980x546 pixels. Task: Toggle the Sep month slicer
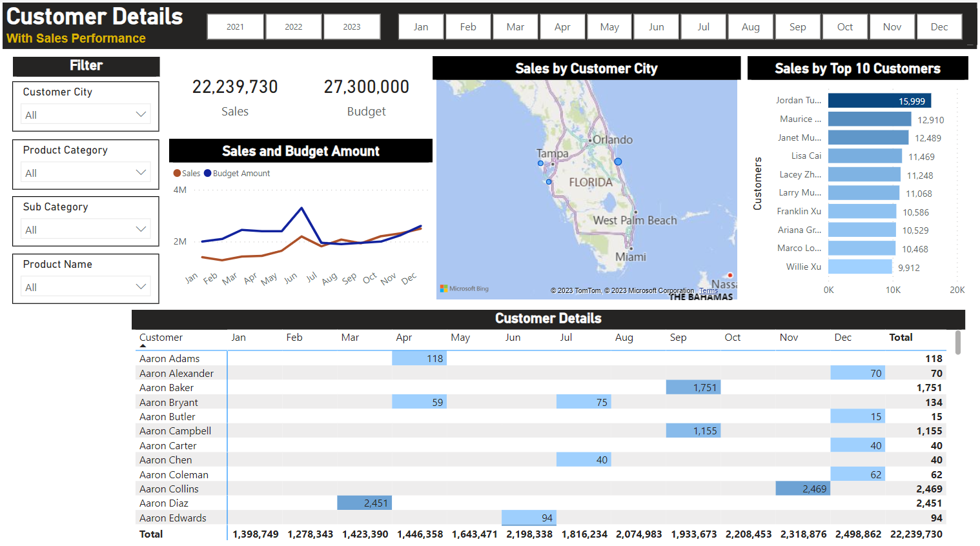[x=797, y=26]
